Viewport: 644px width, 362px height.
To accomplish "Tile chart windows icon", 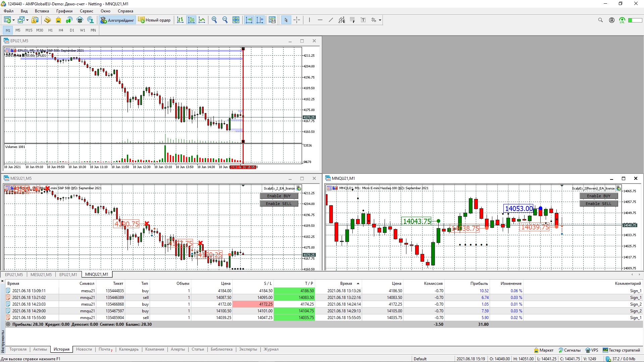I will pos(236,20).
